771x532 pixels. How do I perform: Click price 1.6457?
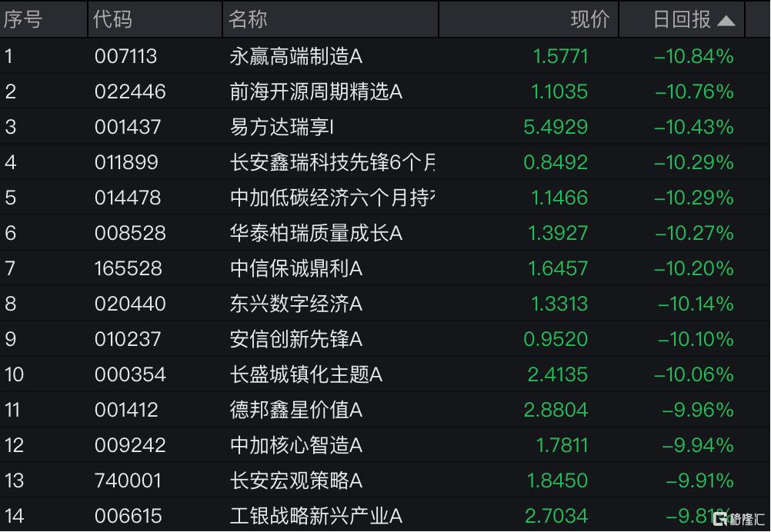tap(558, 269)
